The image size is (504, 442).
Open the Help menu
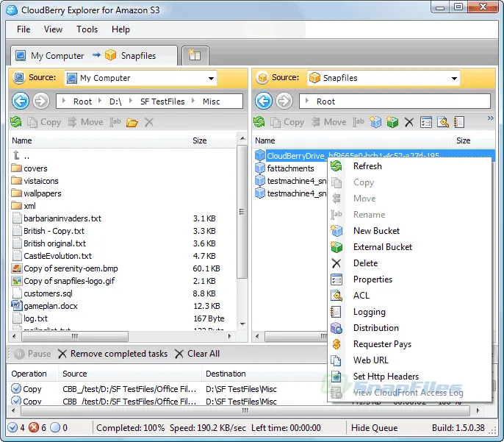[120, 29]
